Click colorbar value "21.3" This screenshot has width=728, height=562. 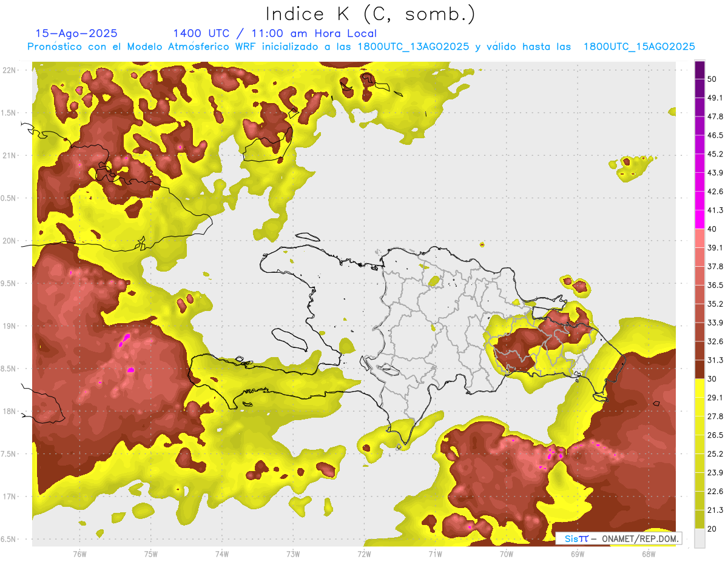[715, 510]
